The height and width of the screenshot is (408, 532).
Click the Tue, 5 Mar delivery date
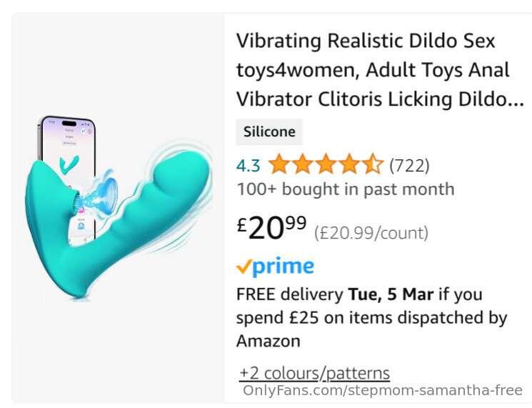click(x=391, y=294)
